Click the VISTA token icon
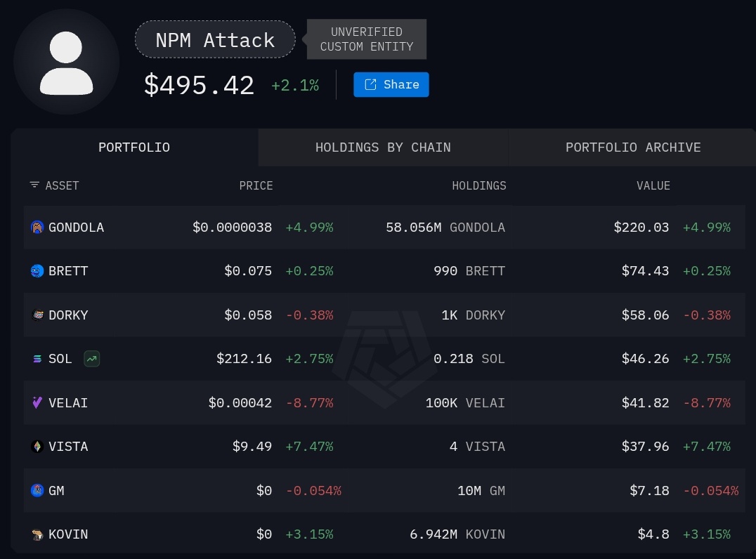 pos(37,447)
